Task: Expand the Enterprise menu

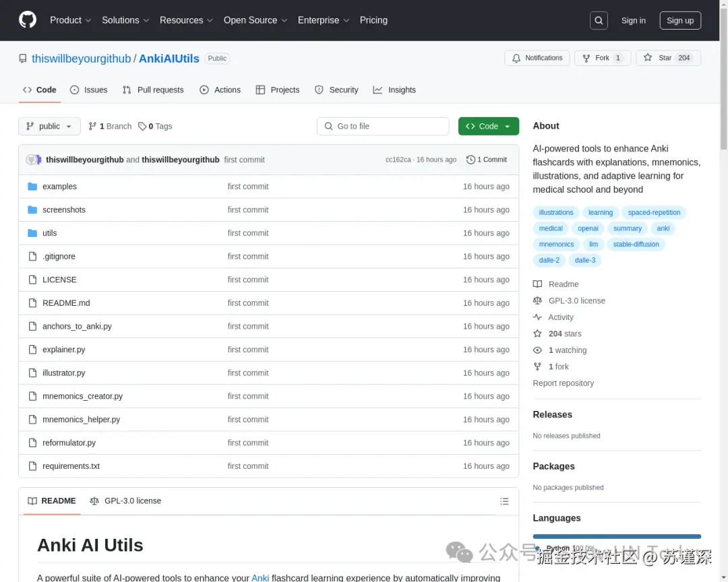Action: [x=323, y=20]
